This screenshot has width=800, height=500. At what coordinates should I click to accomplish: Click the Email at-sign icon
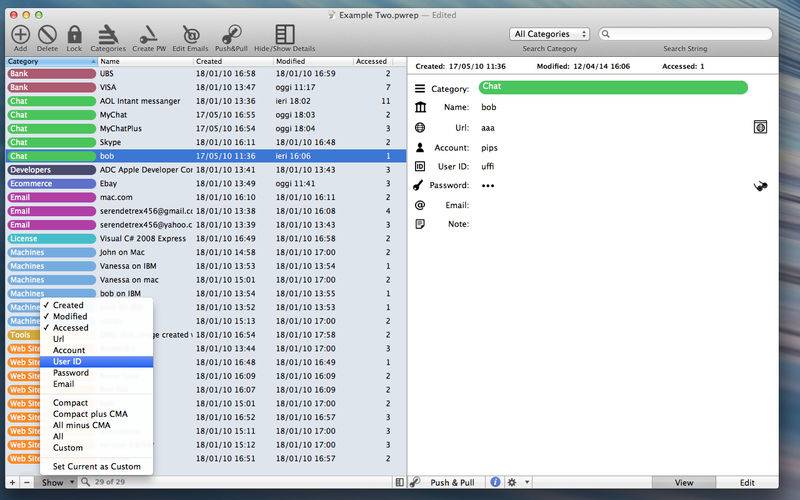420,205
